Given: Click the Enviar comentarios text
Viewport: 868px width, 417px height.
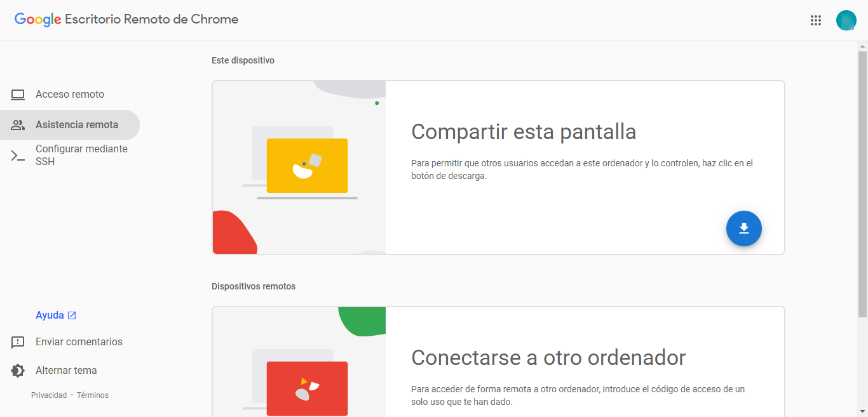Looking at the screenshot, I should click(x=79, y=342).
